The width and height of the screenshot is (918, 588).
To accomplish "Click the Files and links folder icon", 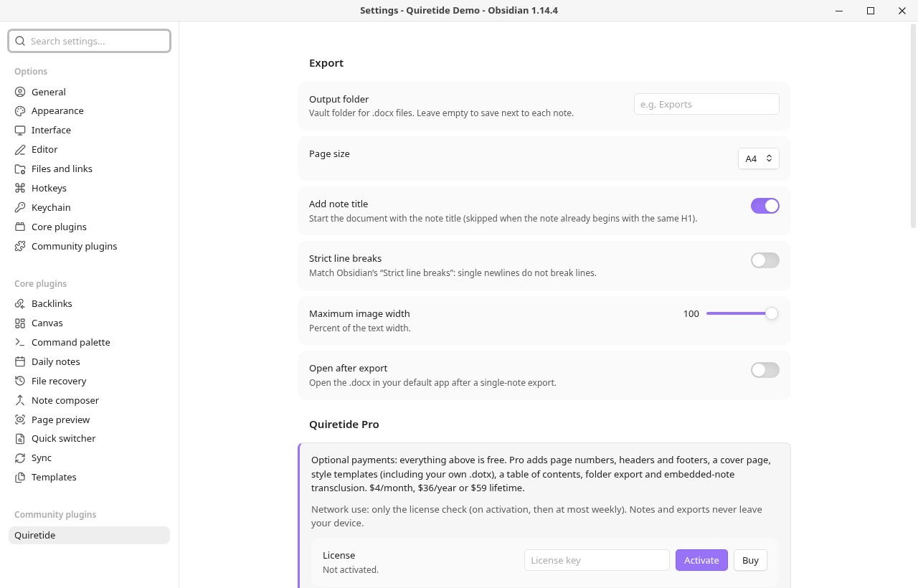I will click(20, 169).
